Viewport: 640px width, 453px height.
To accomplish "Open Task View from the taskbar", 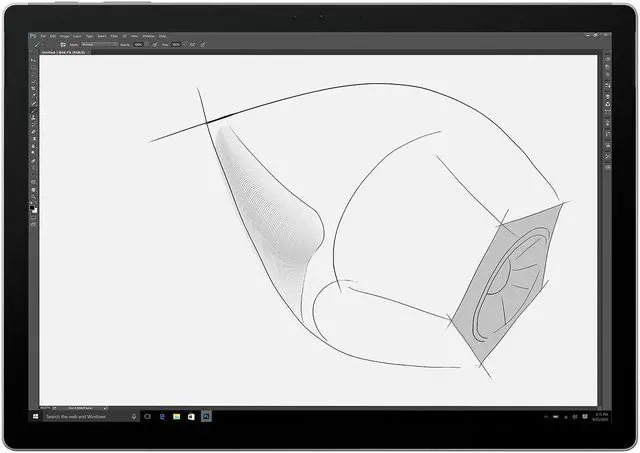I will pyautogui.click(x=147, y=415).
